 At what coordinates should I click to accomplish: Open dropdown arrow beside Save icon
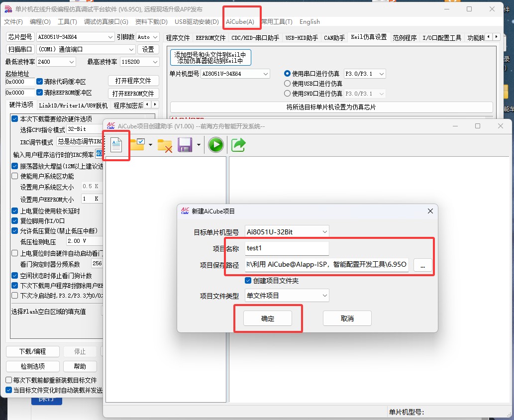tap(199, 145)
